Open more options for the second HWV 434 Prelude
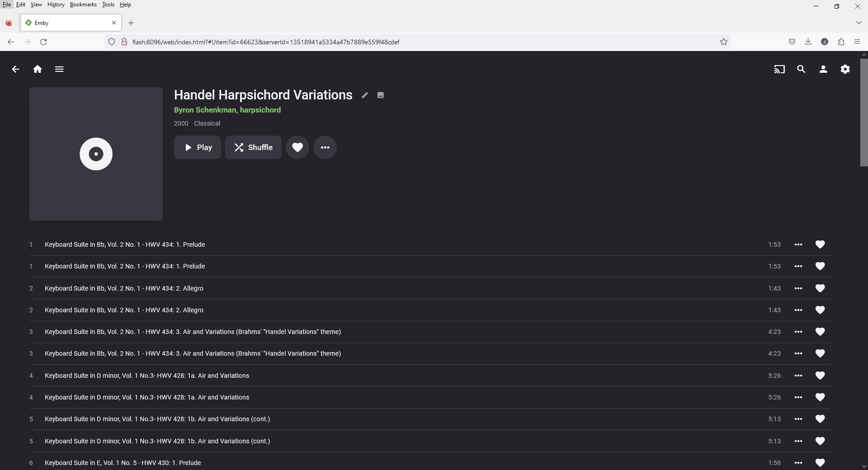Viewport: 868px width, 470px height. pyautogui.click(x=798, y=266)
